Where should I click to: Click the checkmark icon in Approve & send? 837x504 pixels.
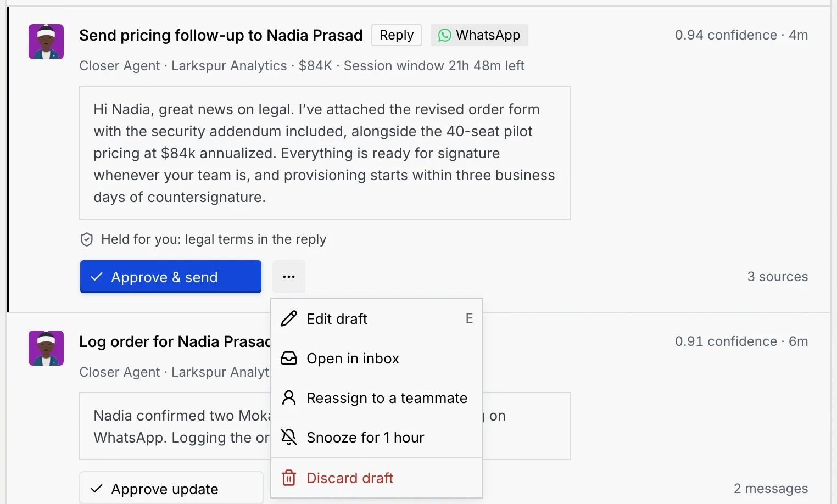point(97,277)
